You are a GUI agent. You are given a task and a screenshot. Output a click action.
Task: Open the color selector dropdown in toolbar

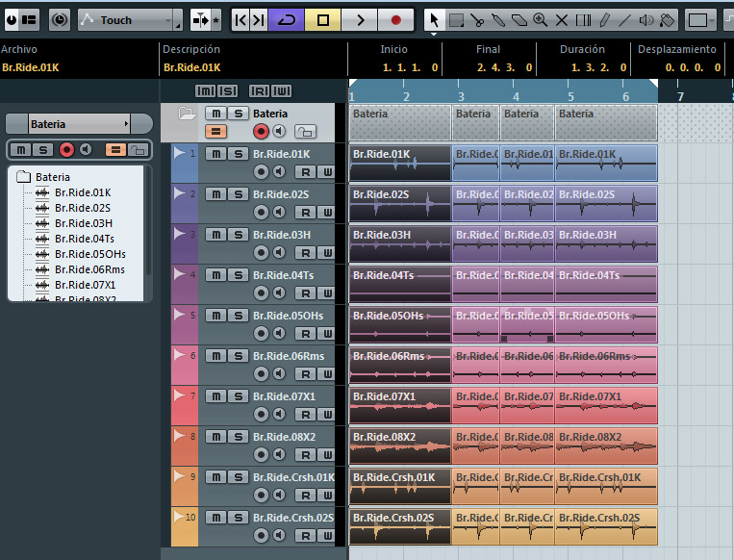tap(700, 20)
